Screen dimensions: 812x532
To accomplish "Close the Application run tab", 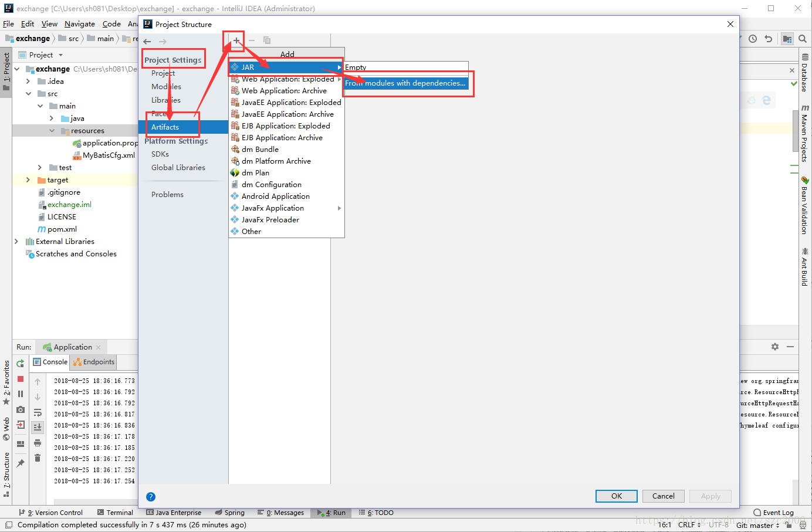I will pos(99,347).
